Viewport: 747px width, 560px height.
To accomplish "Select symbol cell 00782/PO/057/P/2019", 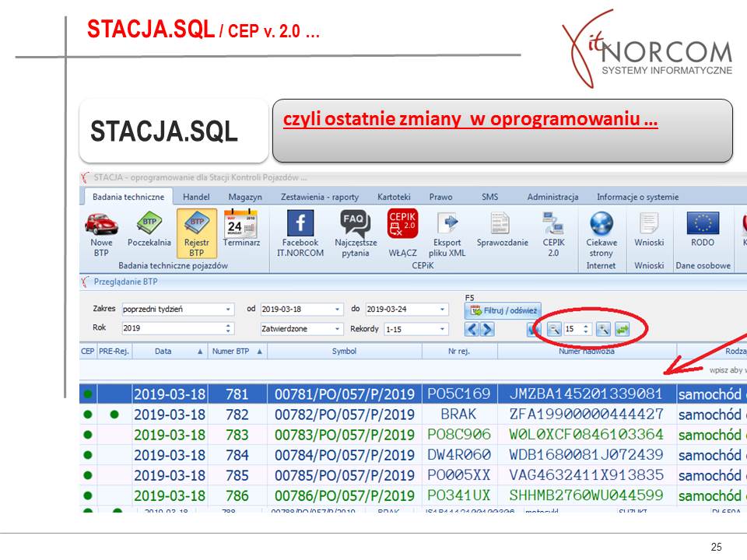I will pos(345,415).
